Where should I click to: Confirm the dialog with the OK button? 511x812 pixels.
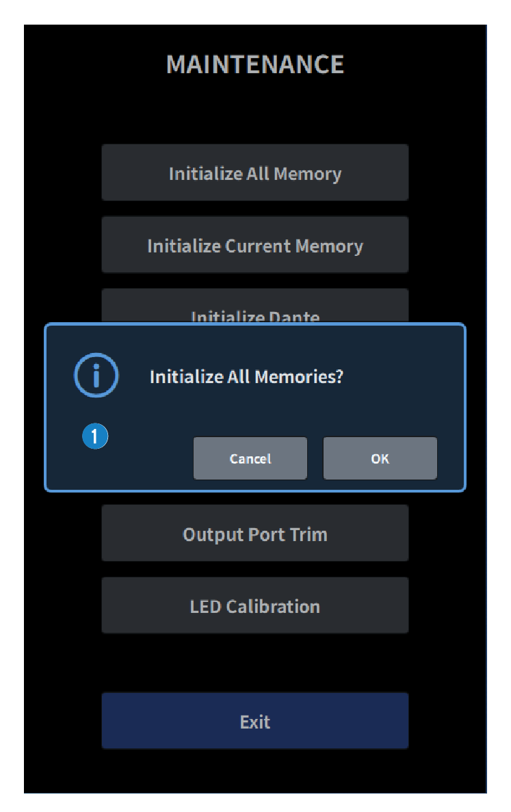380,458
